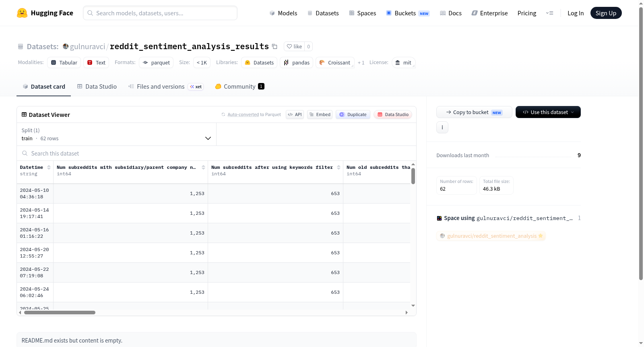The width and height of the screenshot is (644, 347).
Task: Select the 2024-05-20 12:55:27 cell
Action: [35, 253]
